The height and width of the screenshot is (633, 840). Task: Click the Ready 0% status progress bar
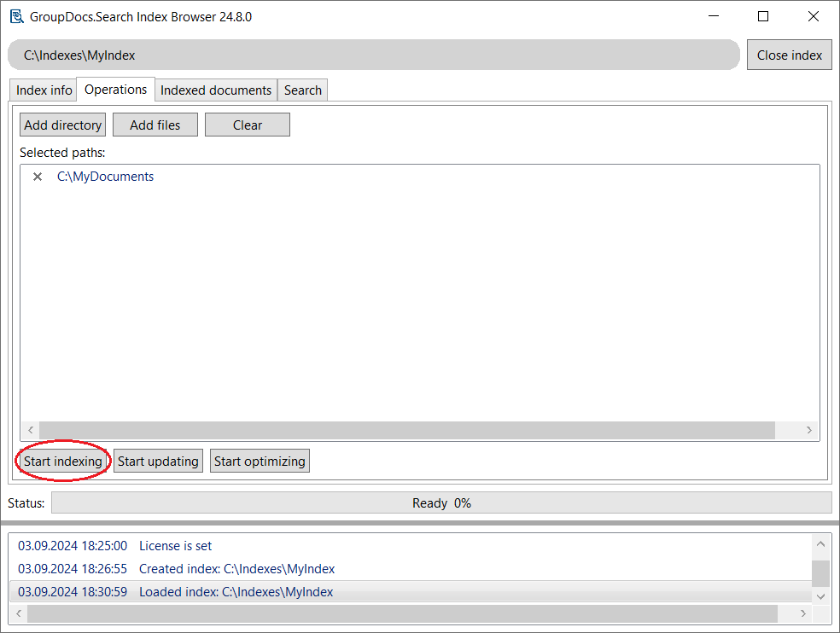pos(441,502)
